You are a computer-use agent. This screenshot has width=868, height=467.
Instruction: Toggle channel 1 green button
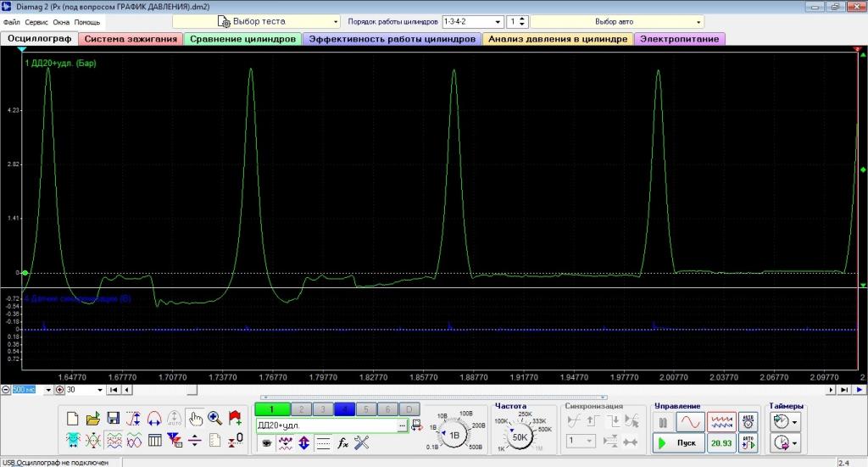(272, 409)
